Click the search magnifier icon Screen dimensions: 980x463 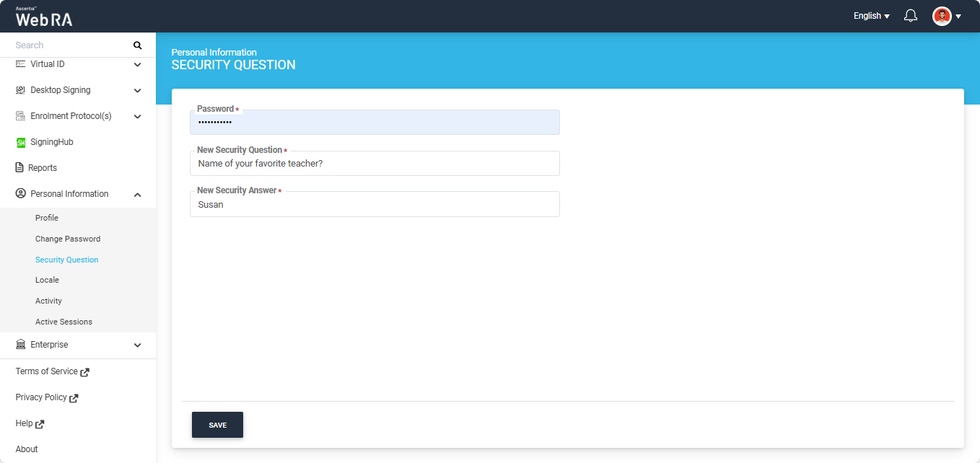(138, 45)
